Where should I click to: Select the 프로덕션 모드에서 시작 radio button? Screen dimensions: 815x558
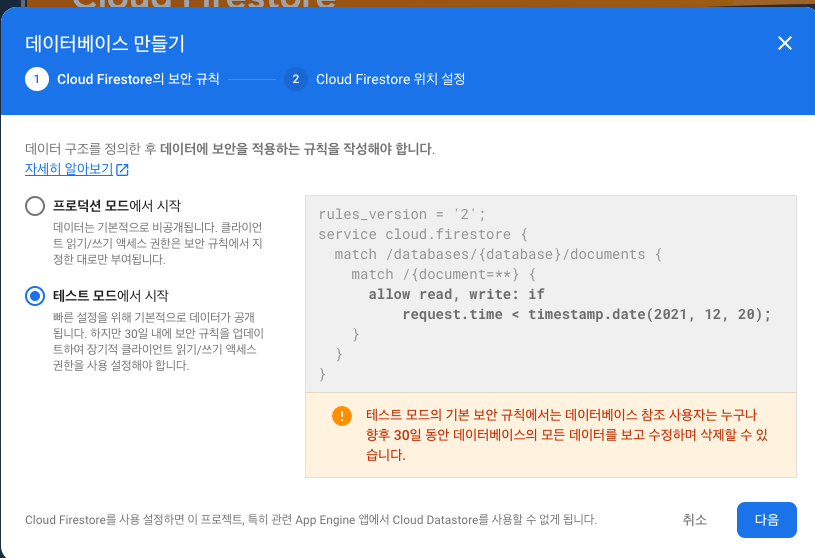(35, 206)
